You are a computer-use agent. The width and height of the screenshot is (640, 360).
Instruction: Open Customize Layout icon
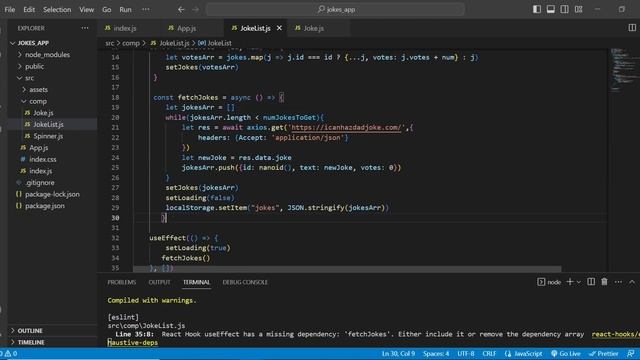578,9
